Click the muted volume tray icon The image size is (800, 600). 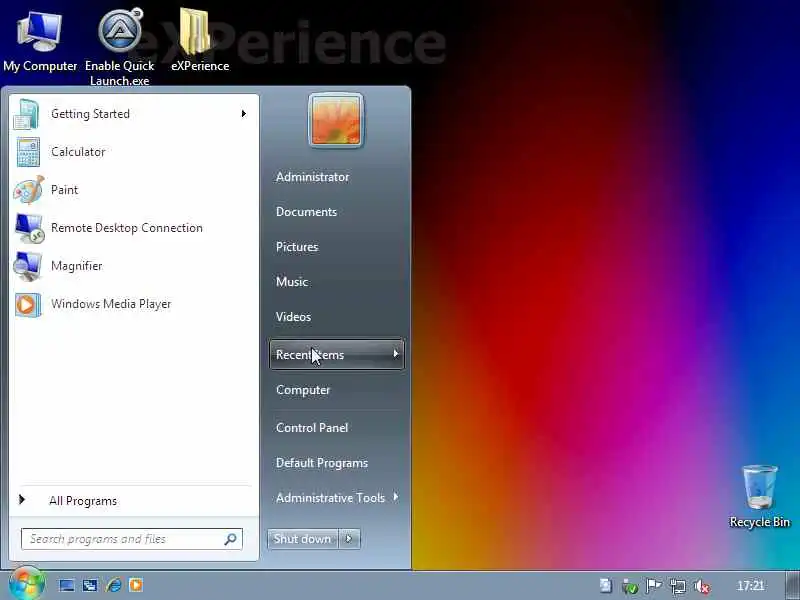(702, 586)
